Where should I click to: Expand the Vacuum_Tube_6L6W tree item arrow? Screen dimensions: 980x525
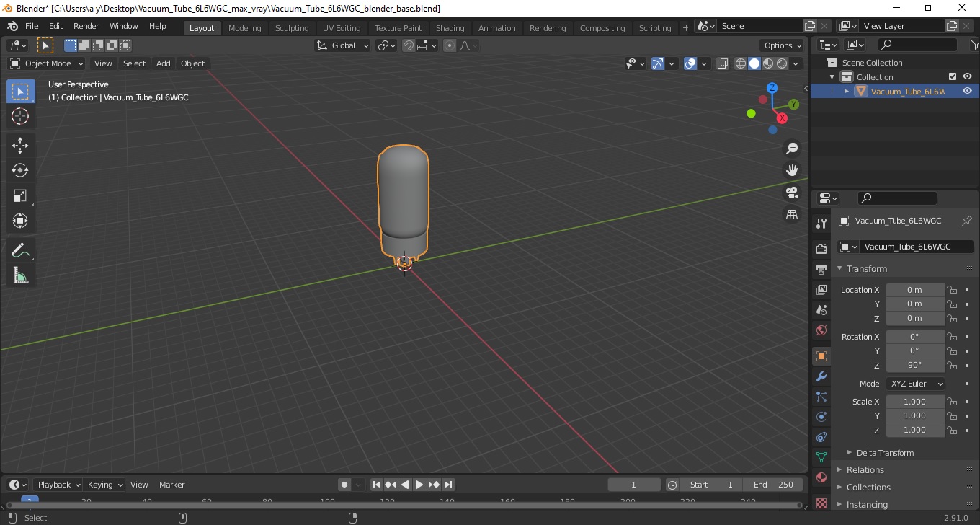tap(847, 91)
